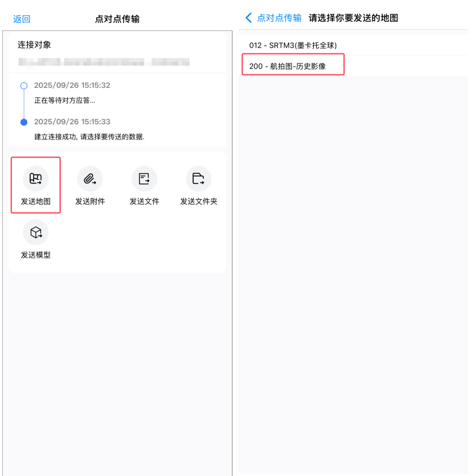Click the blurred connection target (连接对象) name
The width and height of the screenshot is (472, 476).
[x=104, y=62]
